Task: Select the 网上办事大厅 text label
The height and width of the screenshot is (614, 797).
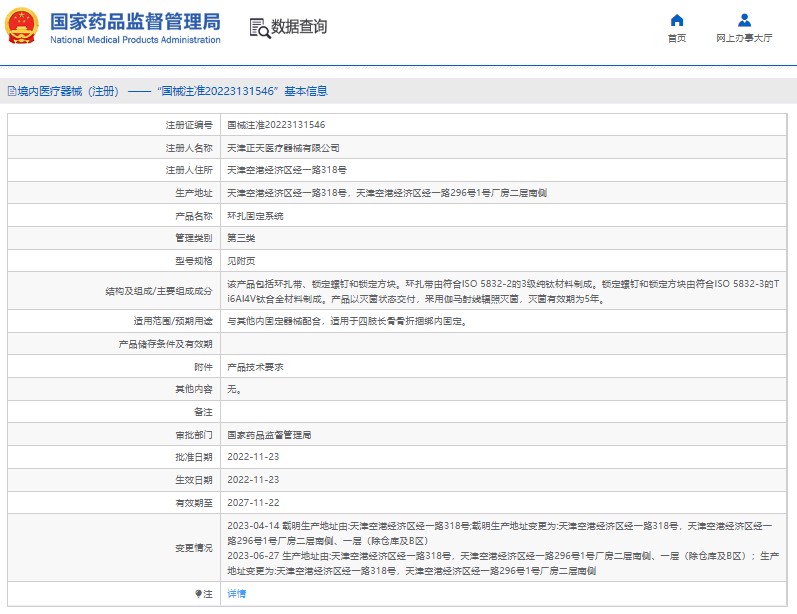Action: 744,39
